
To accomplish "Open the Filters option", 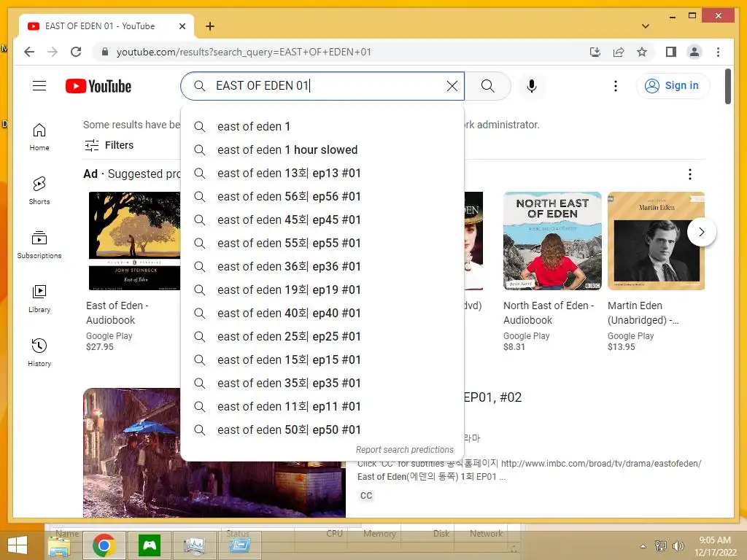I will tap(109, 145).
